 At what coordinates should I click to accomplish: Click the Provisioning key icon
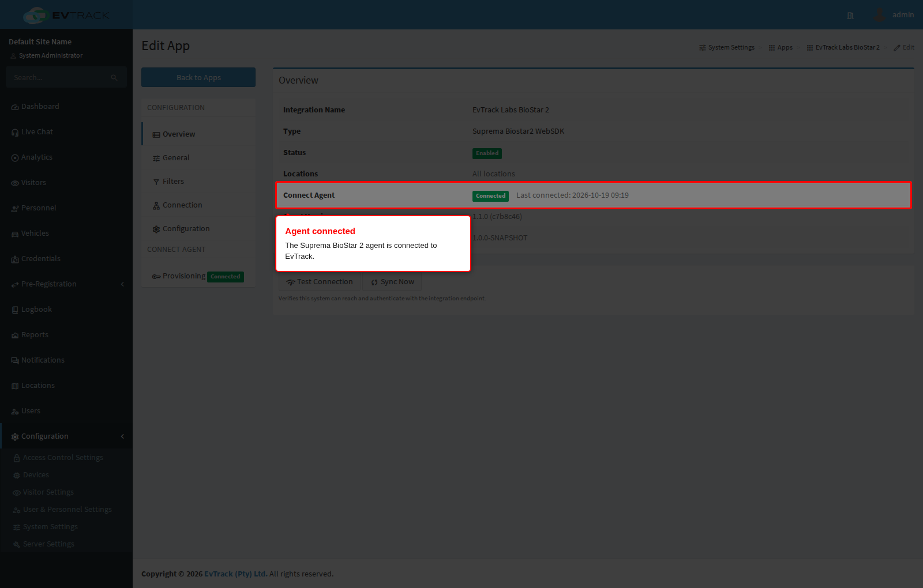tap(156, 277)
